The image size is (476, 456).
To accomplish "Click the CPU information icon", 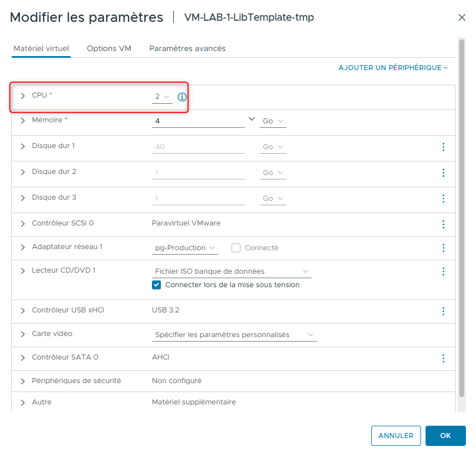I will point(181,96).
